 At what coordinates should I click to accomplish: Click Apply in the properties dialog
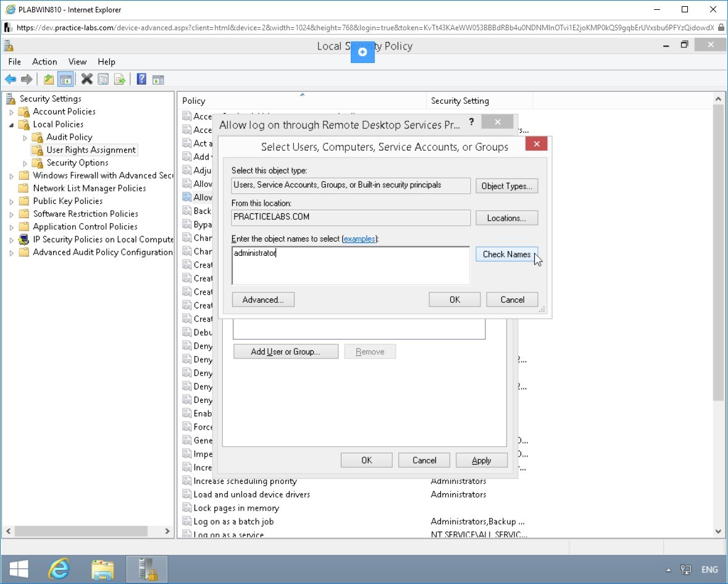click(482, 460)
